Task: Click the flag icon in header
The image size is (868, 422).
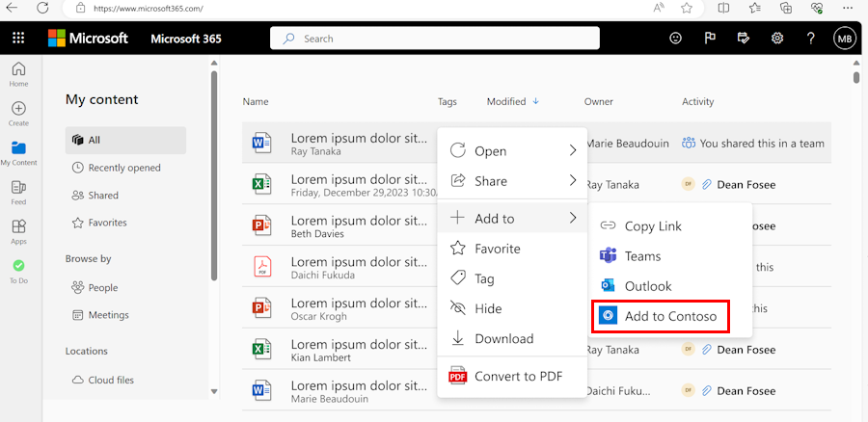Action: (x=710, y=39)
